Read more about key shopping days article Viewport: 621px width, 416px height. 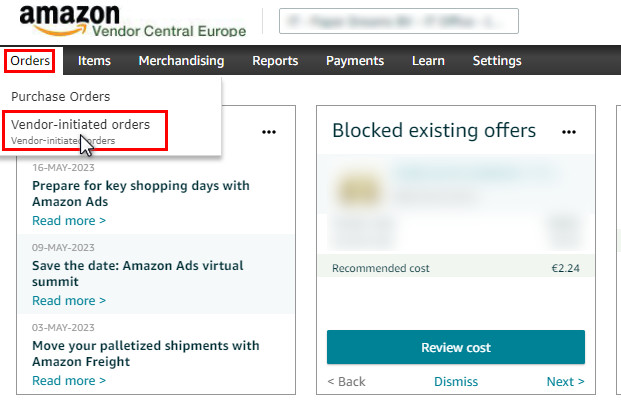(69, 220)
